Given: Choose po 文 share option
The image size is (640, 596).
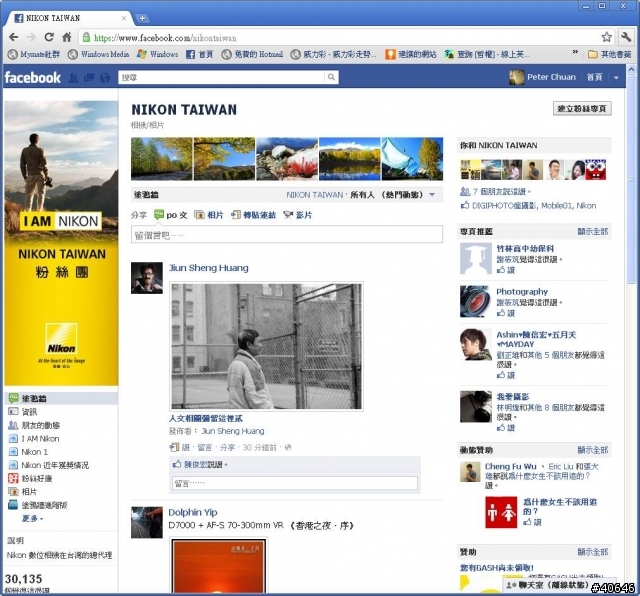Looking at the screenshot, I should 171,215.
